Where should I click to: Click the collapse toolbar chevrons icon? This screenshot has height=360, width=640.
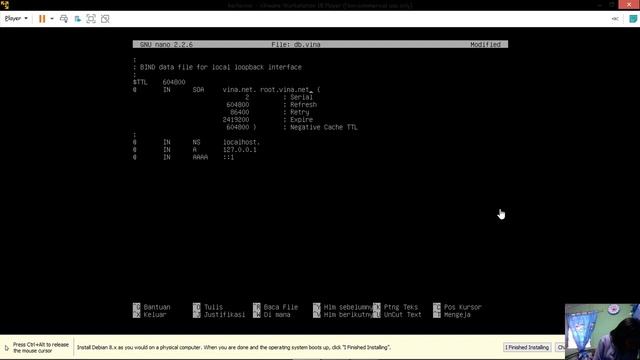coord(615,19)
